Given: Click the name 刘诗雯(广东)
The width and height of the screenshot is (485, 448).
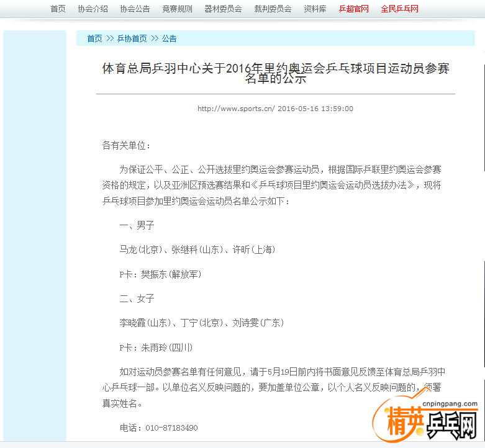Looking at the screenshot, I should 258,323.
